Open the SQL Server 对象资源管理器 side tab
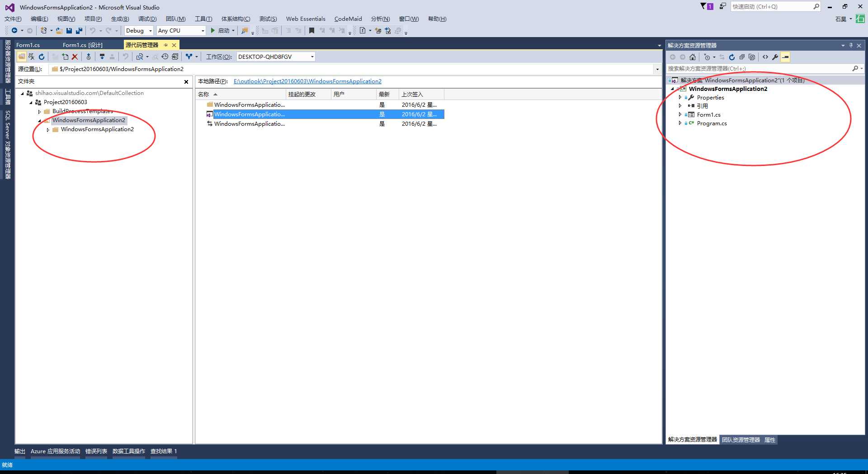The image size is (868, 474). coord(7,145)
